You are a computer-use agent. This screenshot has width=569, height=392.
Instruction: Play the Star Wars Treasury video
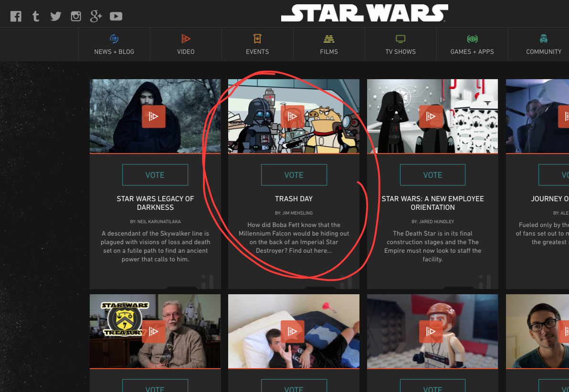click(x=154, y=331)
